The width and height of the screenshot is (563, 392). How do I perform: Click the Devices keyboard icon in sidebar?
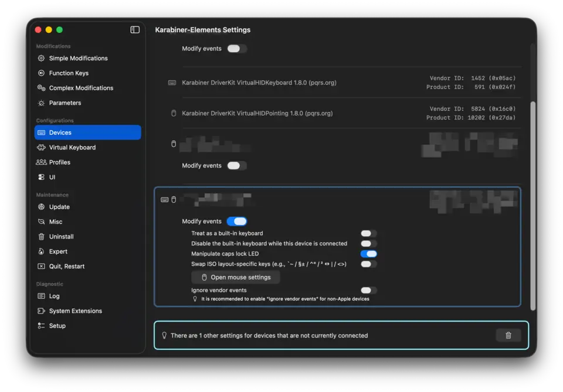[41, 132]
